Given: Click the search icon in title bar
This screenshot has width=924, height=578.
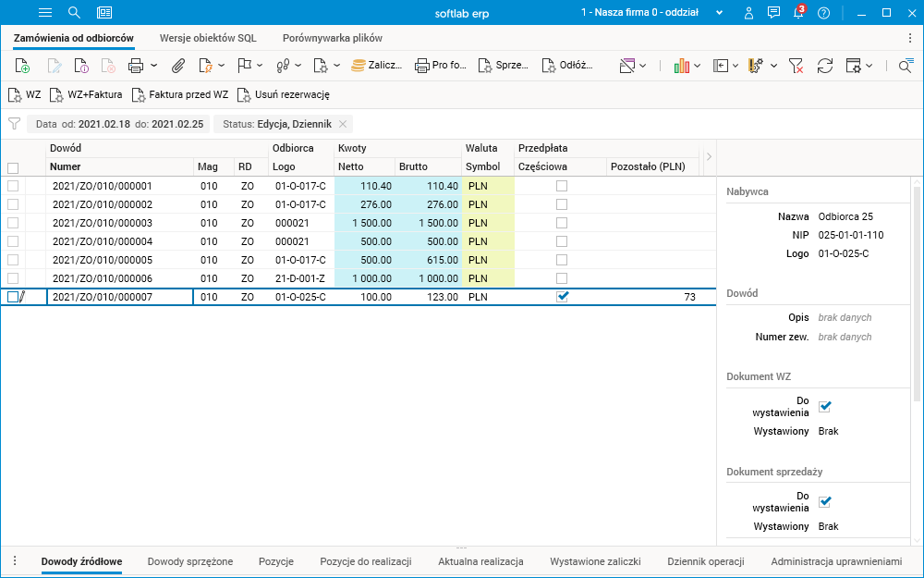Looking at the screenshot, I should [75, 13].
